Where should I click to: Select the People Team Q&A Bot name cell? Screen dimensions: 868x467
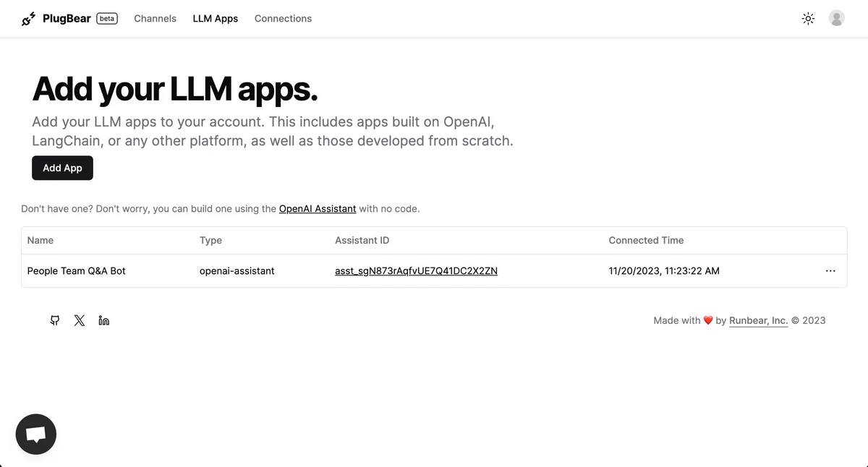point(77,271)
